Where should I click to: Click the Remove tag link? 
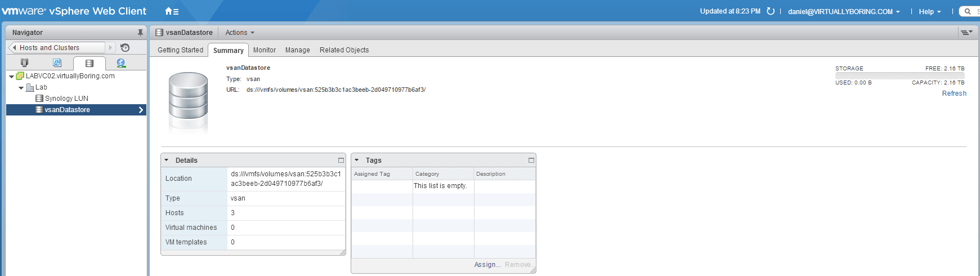click(x=518, y=265)
